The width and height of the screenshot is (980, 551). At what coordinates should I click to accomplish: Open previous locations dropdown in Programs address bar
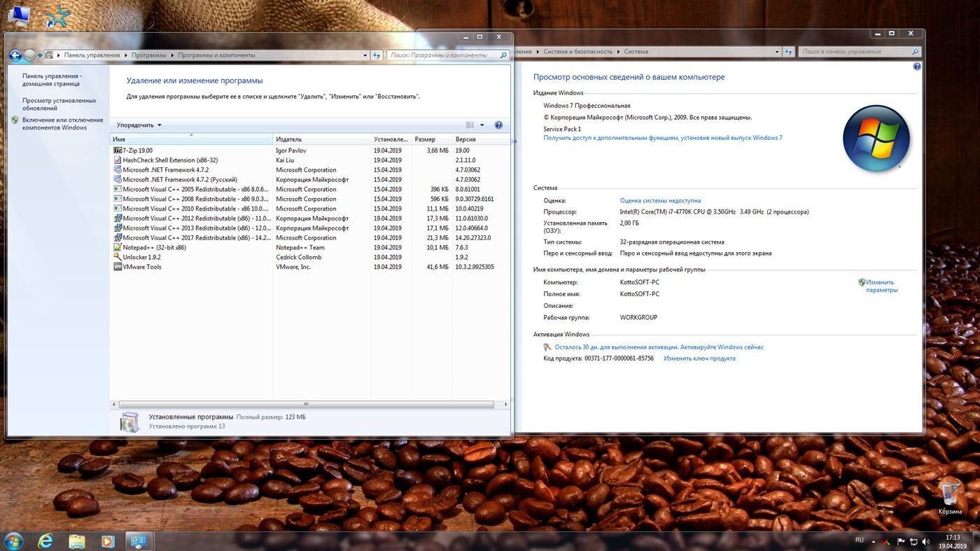pos(365,55)
